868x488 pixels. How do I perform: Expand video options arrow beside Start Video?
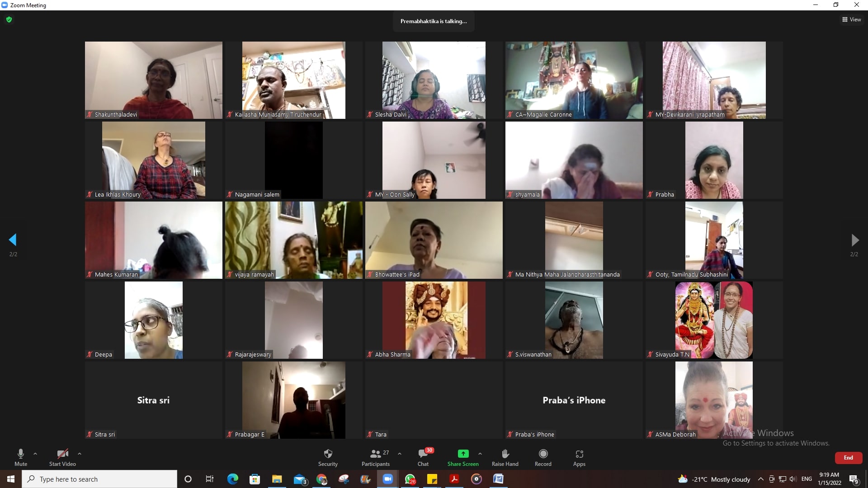point(80,454)
